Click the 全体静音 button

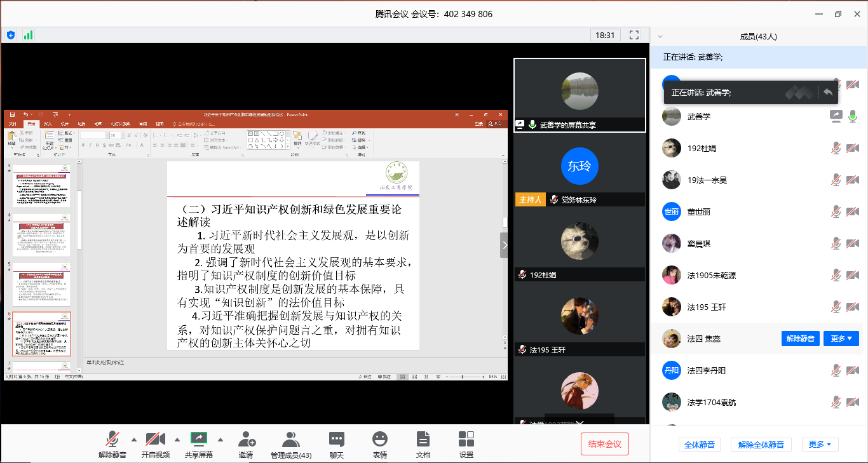click(700, 445)
